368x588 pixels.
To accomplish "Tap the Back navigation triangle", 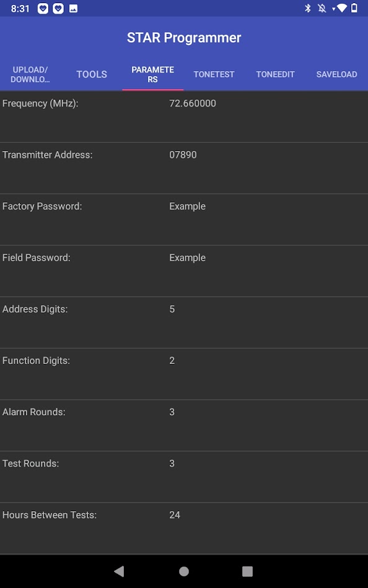I will (x=120, y=571).
